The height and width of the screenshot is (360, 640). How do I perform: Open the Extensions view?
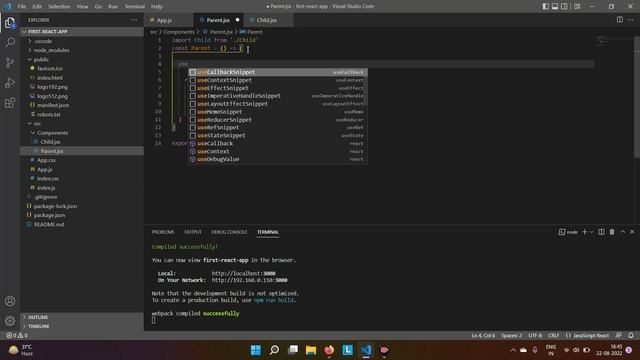[x=10, y=102]
